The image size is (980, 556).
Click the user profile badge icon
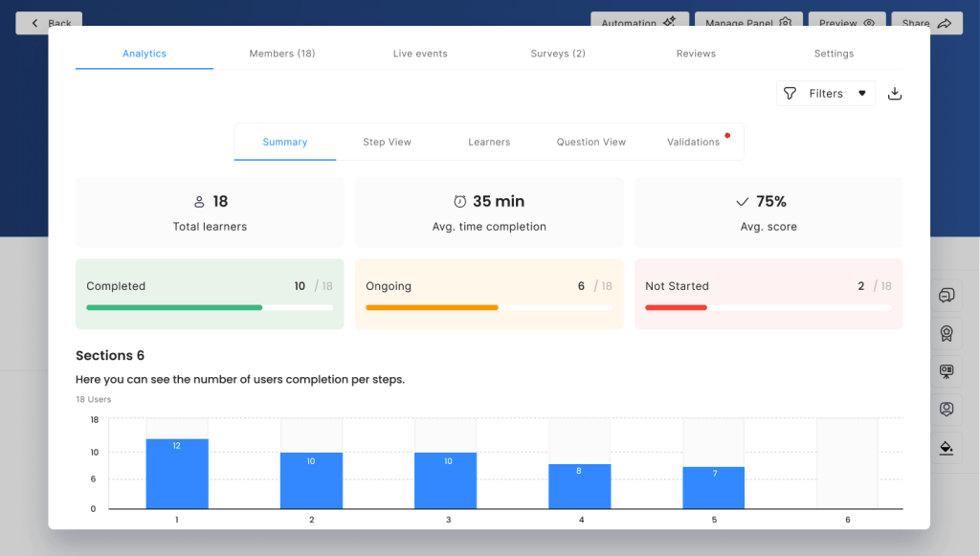[947, 410]
